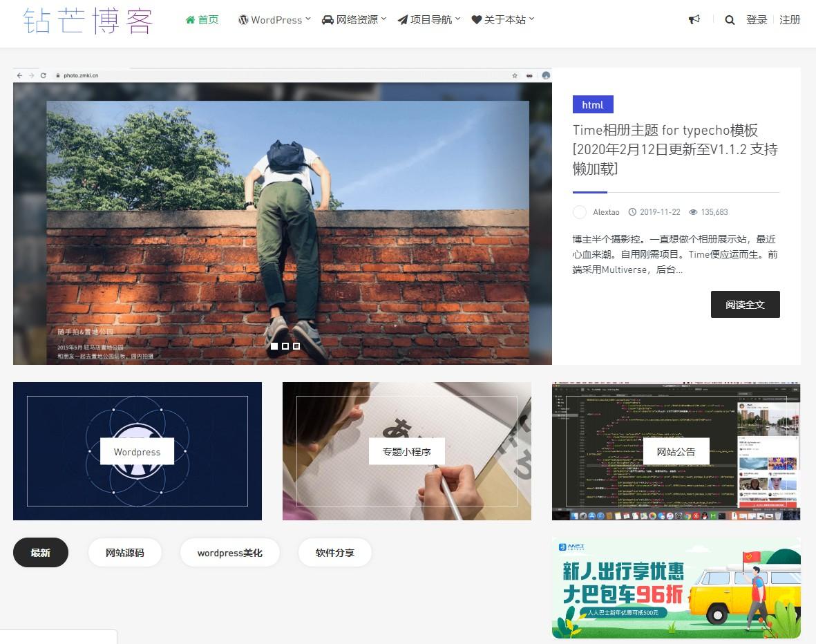The width and height of the screenshot is (816, 644).
Task: Click the 阅读全文 button
Action: pos(745,304)
